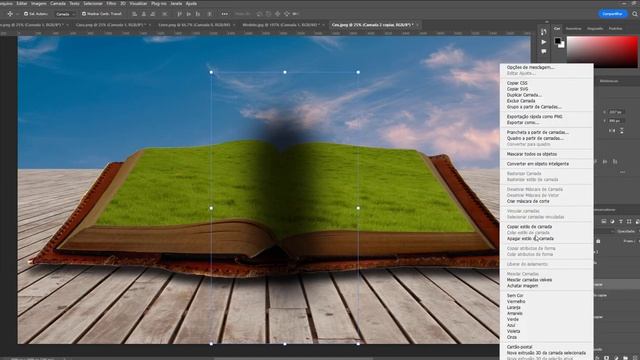Open the Texto menu
This screenshot has width=640, height=360.
tap(74, 3)
